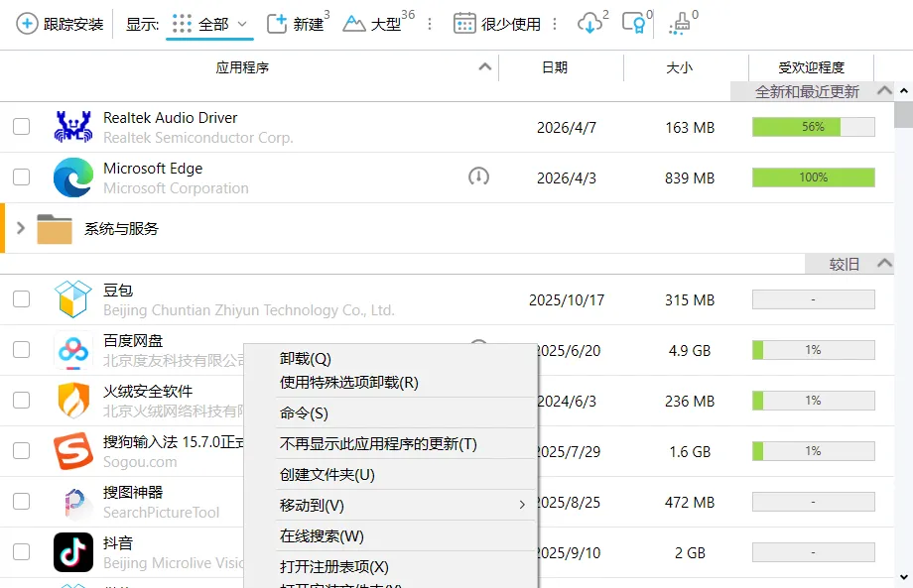Open options dots next to 很少使用
Image resolution: width=913 pixels, height=588 pixels.
coord(555,24)
